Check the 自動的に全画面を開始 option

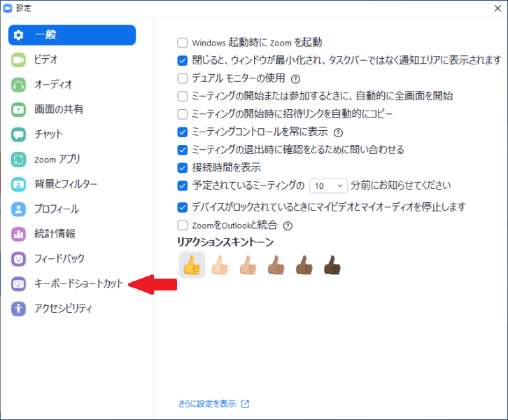click(183, 97)
